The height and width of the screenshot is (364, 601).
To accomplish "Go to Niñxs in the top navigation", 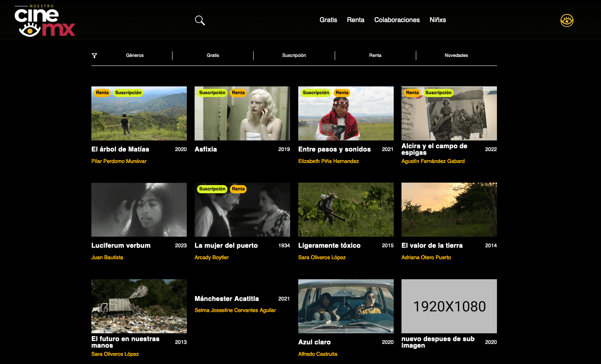I will 438,20.
